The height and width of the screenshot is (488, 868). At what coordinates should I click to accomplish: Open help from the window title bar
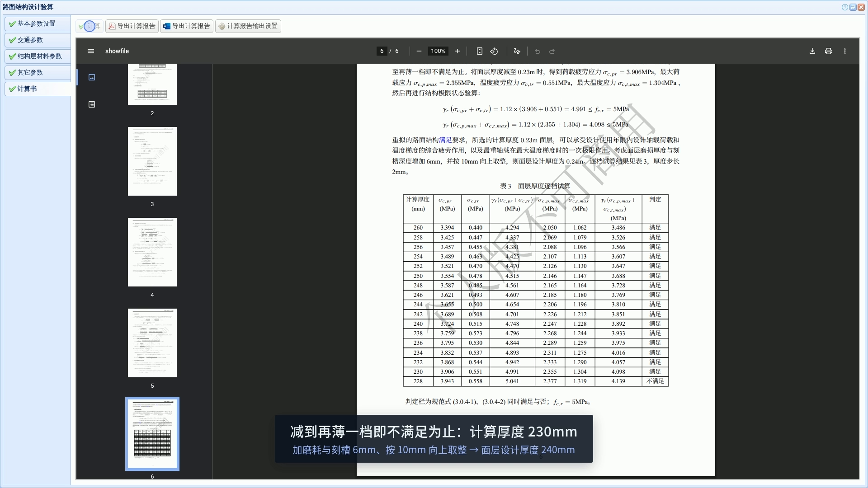pos(844,7)
